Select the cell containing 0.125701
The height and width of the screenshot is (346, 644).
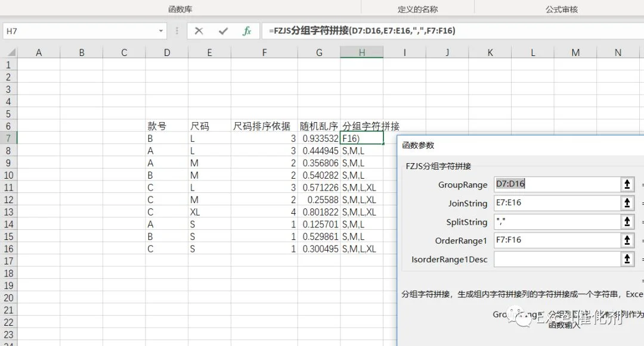click(x=319, y=225)
